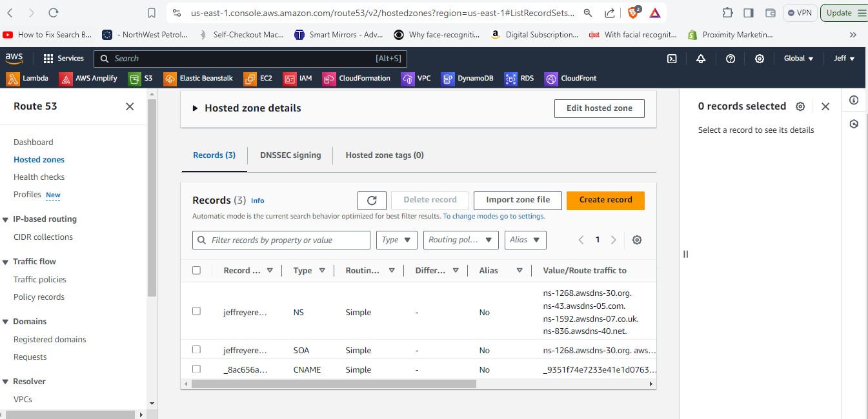868x419 pixels.
Task: Open Registered domains in sidebar
Action: tap(50, 340)
